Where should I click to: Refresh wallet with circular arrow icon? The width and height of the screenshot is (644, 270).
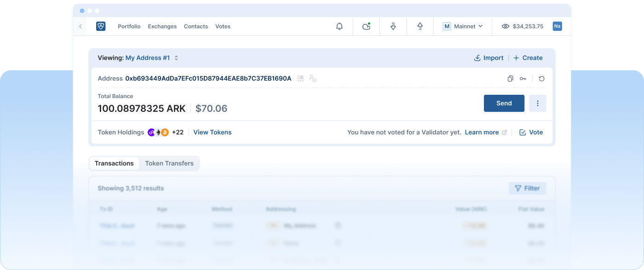(541, 79)
